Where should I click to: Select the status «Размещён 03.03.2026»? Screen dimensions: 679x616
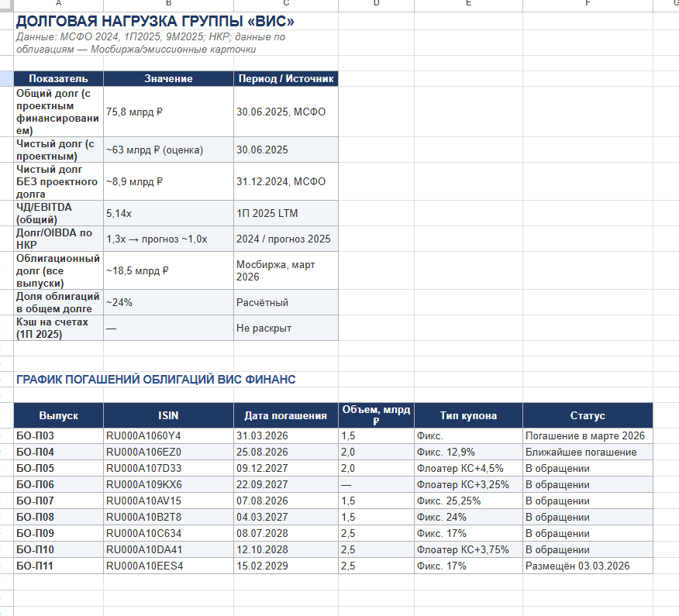588,566
